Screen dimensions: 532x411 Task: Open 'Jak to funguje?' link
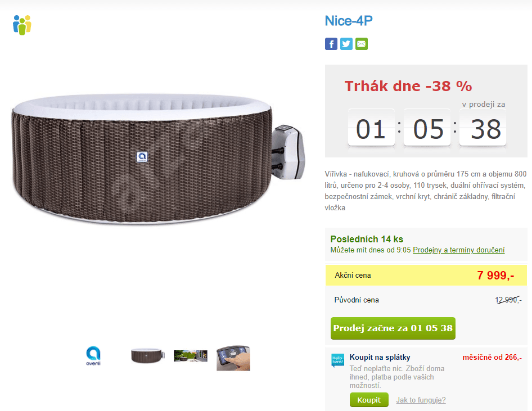pyautogui.click(x=421, y=400)
